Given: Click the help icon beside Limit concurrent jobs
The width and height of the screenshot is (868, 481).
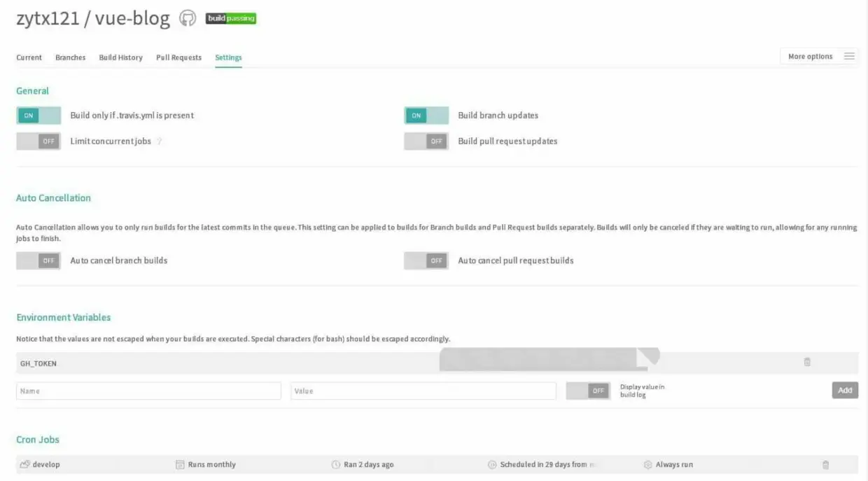Looking at the screenshot, I should click(x=160, y=141).
